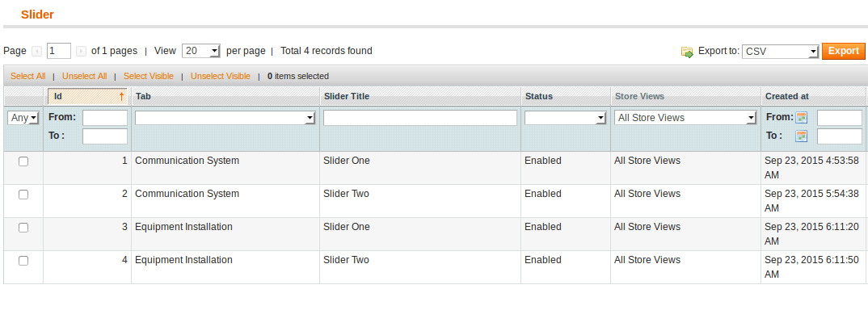Go to the next page arrow
Viewport: 868px width, 331px height.
click(81, 52)
